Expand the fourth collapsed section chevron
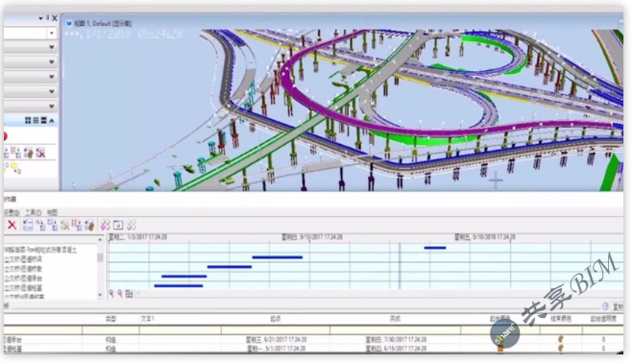Viewport: 633px width, 364px height. point(52,91)
